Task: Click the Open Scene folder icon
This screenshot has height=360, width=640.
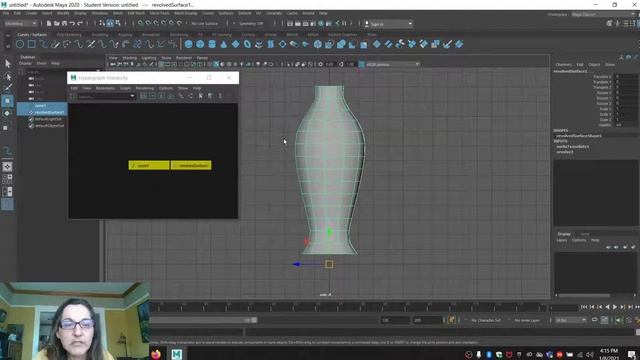Action: pyautogui.click(x=57, y=24)
